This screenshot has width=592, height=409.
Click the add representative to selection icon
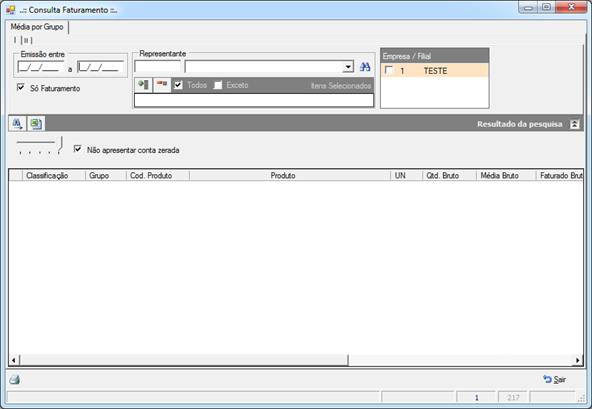[x=143, y=85]
